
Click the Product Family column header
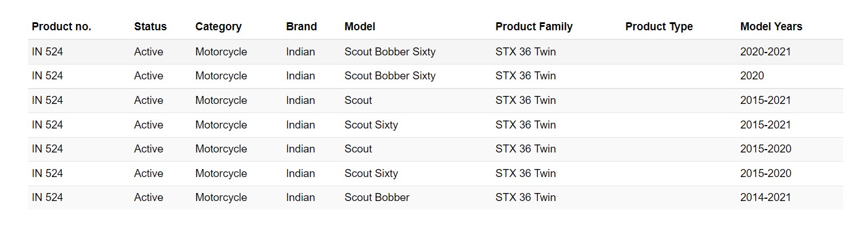click(x=533, y=27)
